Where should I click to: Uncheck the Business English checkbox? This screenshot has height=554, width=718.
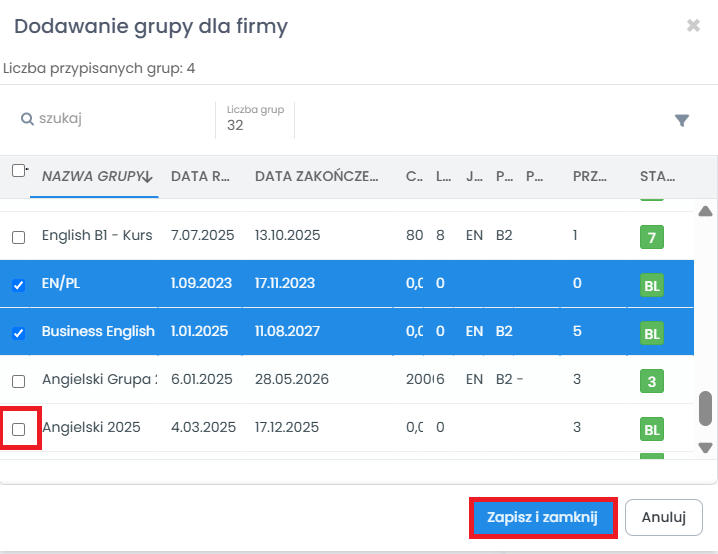(19, 333)
